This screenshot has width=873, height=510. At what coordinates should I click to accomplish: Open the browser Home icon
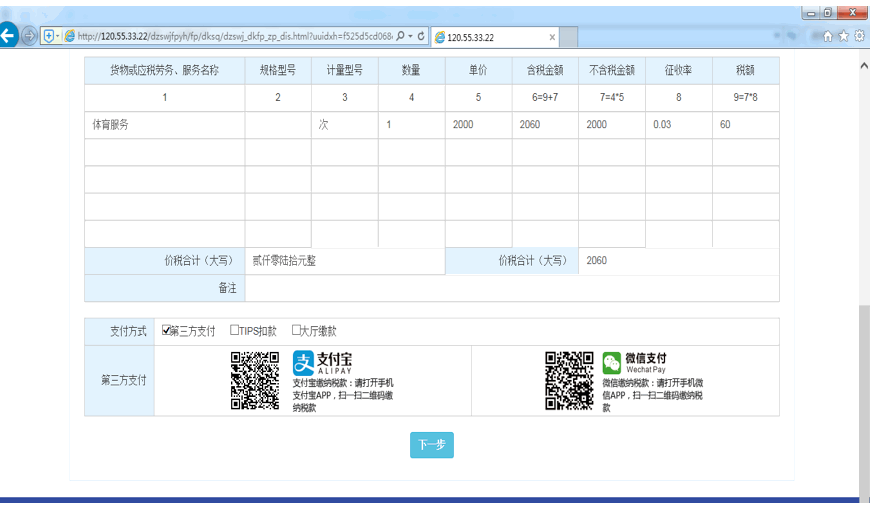(x=828, y=37)
